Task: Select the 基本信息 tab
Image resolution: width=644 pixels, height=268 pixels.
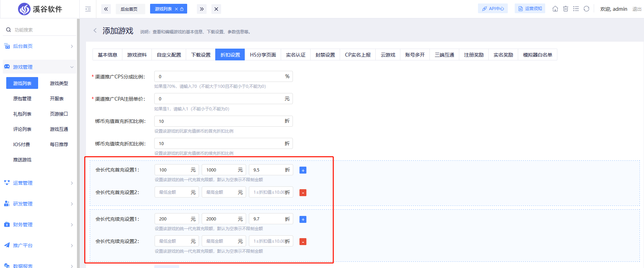Action: click(107, 55)
